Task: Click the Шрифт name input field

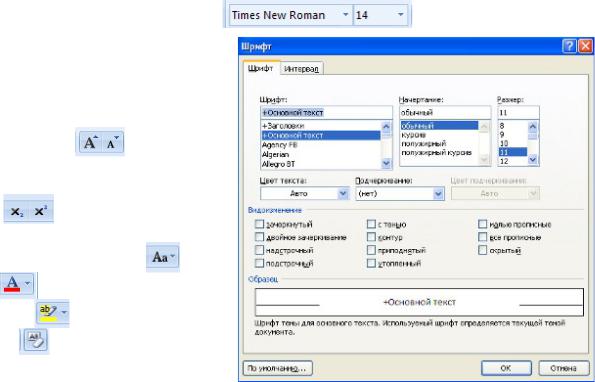Action: click(x=326, y=113)
